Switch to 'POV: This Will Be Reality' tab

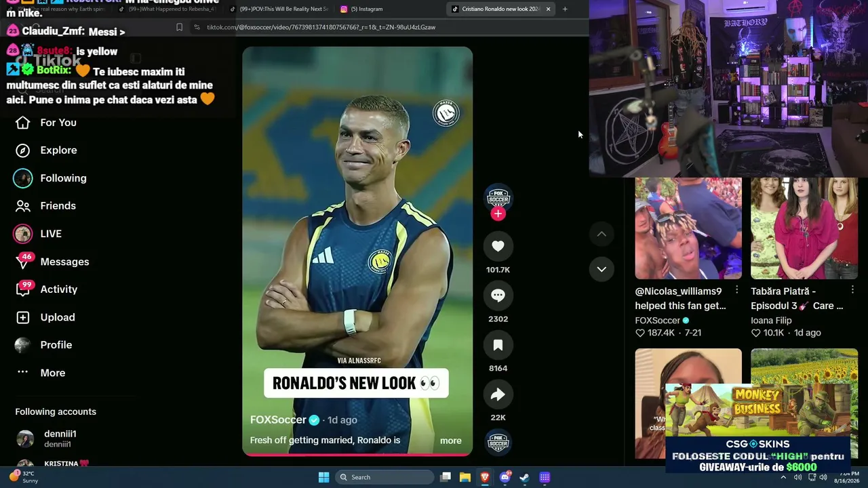[x=278, y=9]
